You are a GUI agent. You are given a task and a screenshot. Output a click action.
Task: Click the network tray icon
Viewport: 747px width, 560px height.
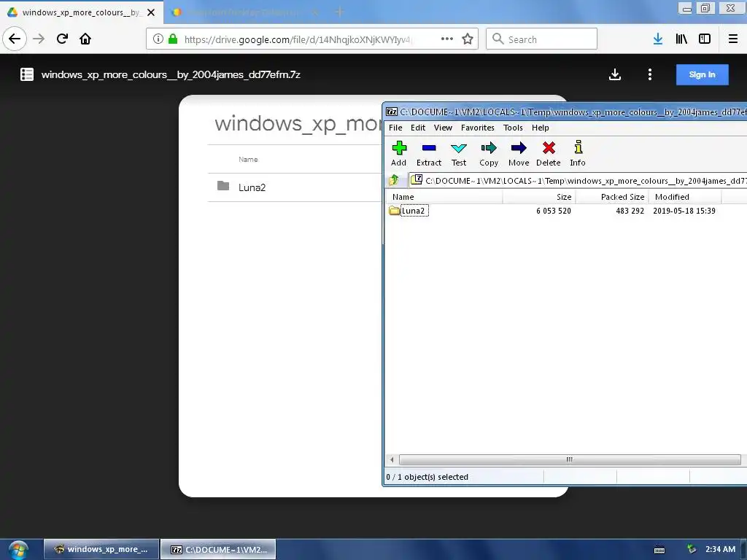click(692, 549)
